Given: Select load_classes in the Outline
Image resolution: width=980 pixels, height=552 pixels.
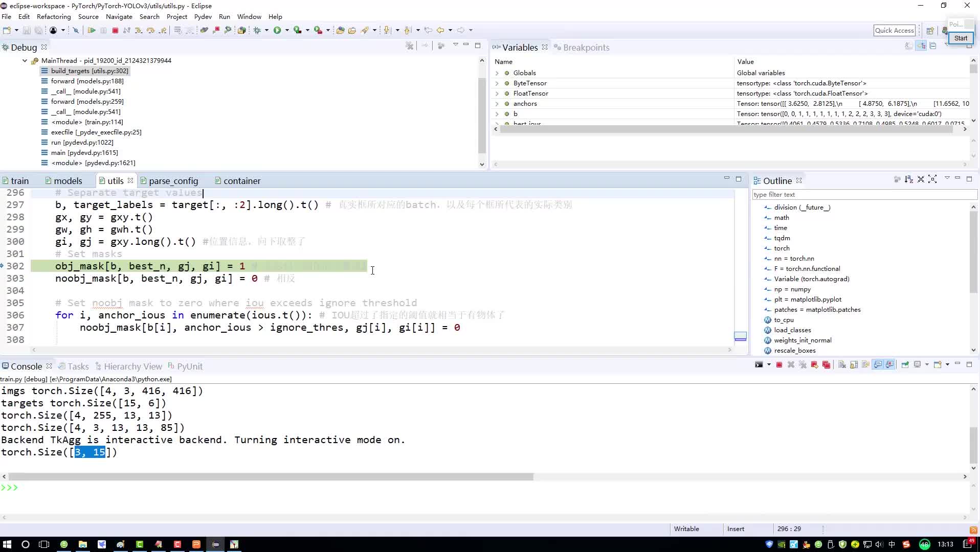Looking at the screenshot, I should click(x=792, y=330).
